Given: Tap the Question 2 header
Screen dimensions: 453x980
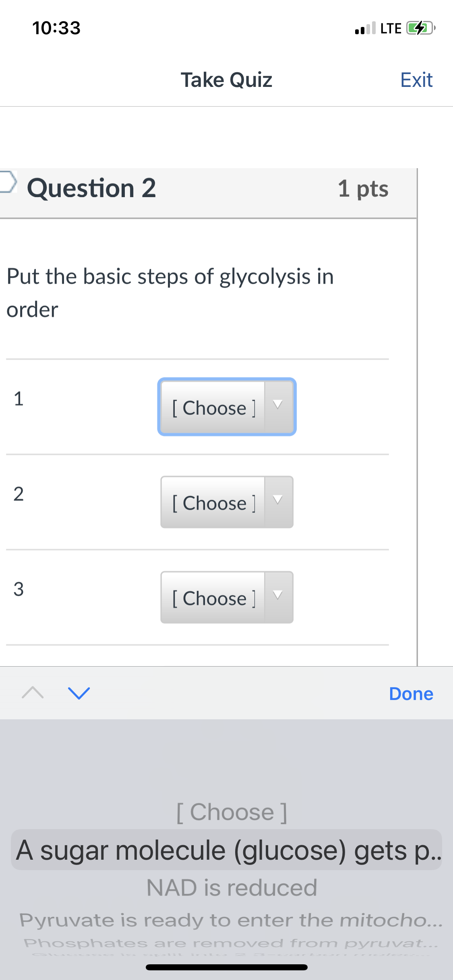Looking at the screenshot, I should tap(91, 188).
